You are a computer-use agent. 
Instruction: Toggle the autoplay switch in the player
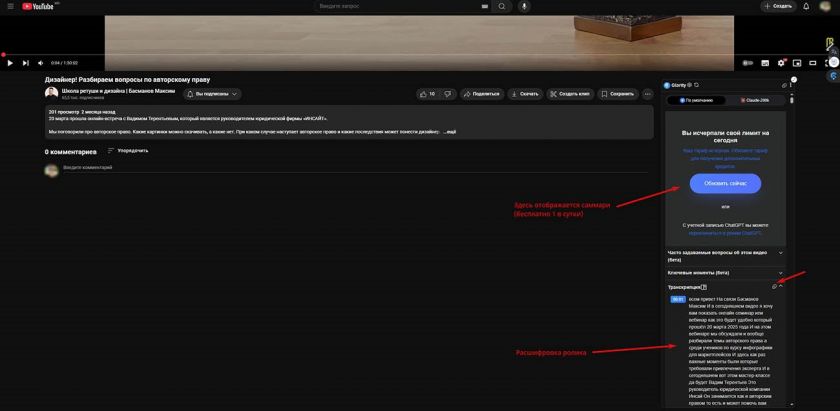tap(748, 63)
